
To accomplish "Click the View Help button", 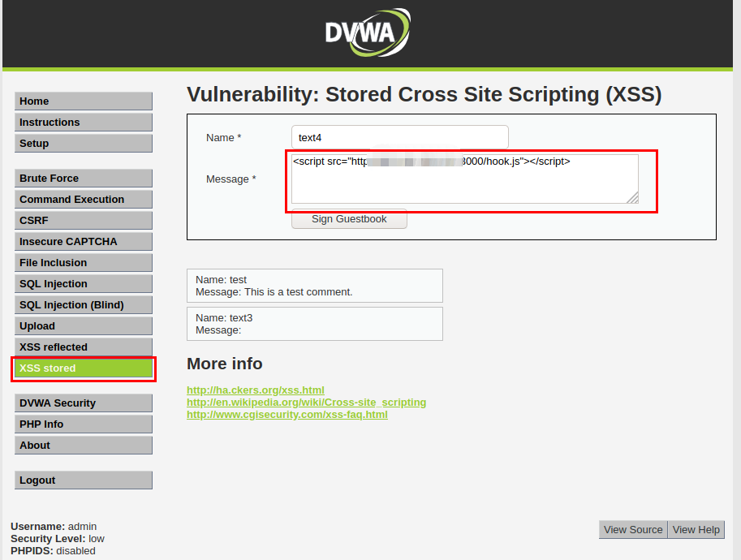I will pos(696,530).
